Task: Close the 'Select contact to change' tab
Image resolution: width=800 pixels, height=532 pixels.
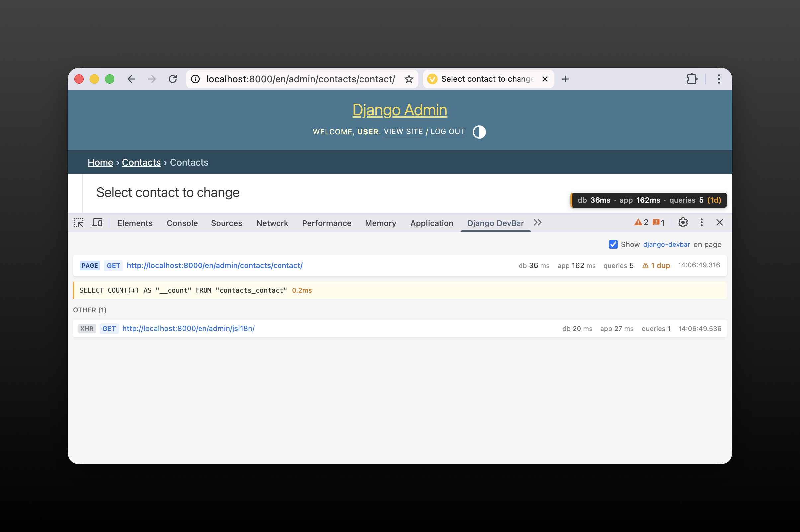Action: point(545,79)
